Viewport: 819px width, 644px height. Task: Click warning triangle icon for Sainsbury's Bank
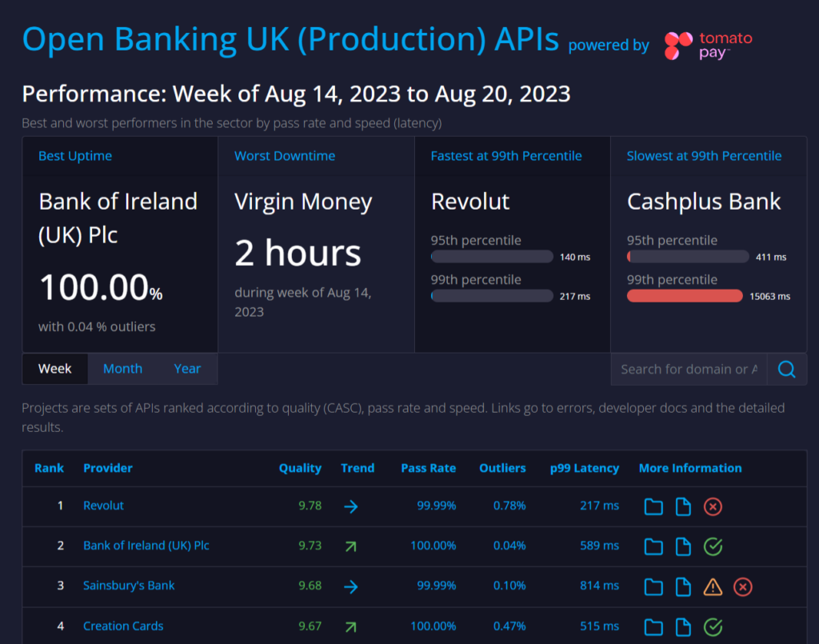(x=713, y=587)
